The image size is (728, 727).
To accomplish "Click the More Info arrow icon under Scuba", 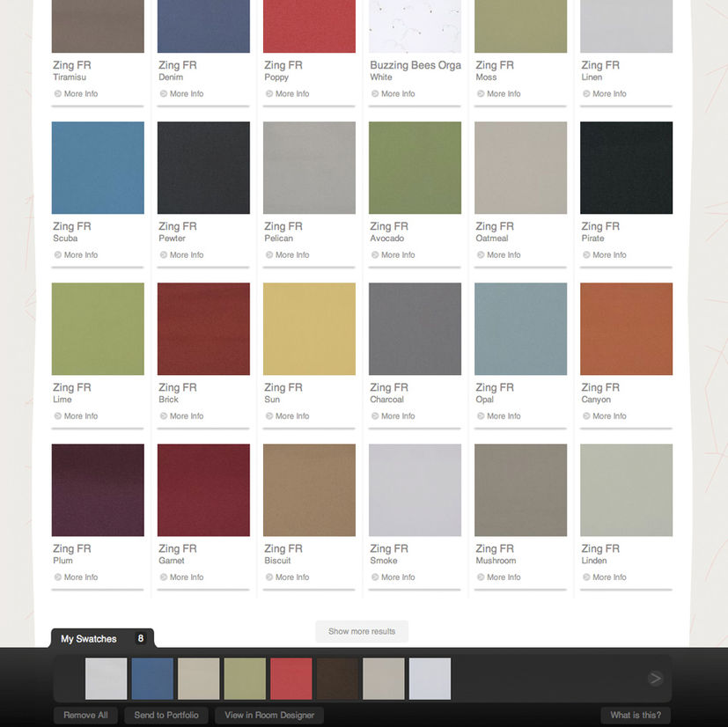I will point(58,255).
